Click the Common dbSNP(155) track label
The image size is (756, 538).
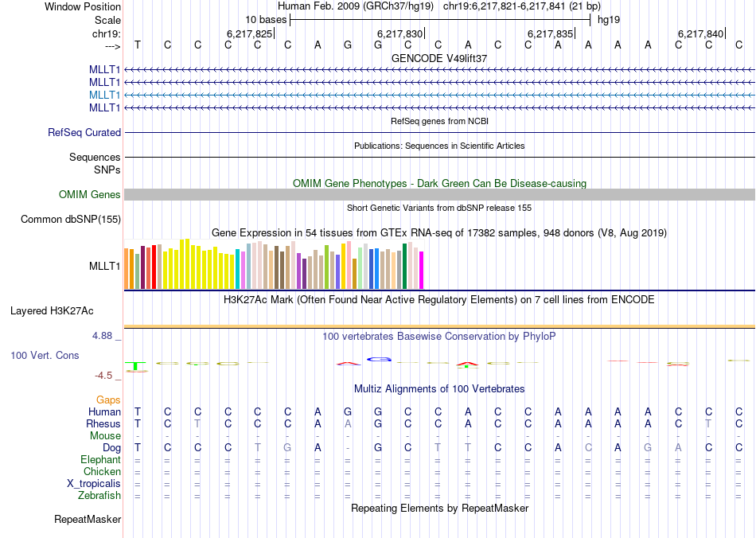tap(71, 220)
